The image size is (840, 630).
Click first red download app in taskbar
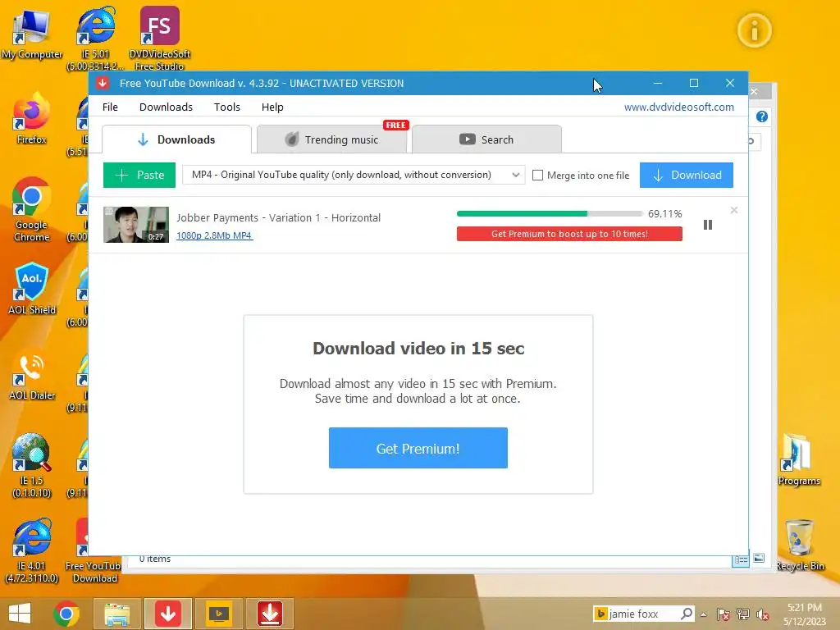pyautogui.click(x=167, y=614)
